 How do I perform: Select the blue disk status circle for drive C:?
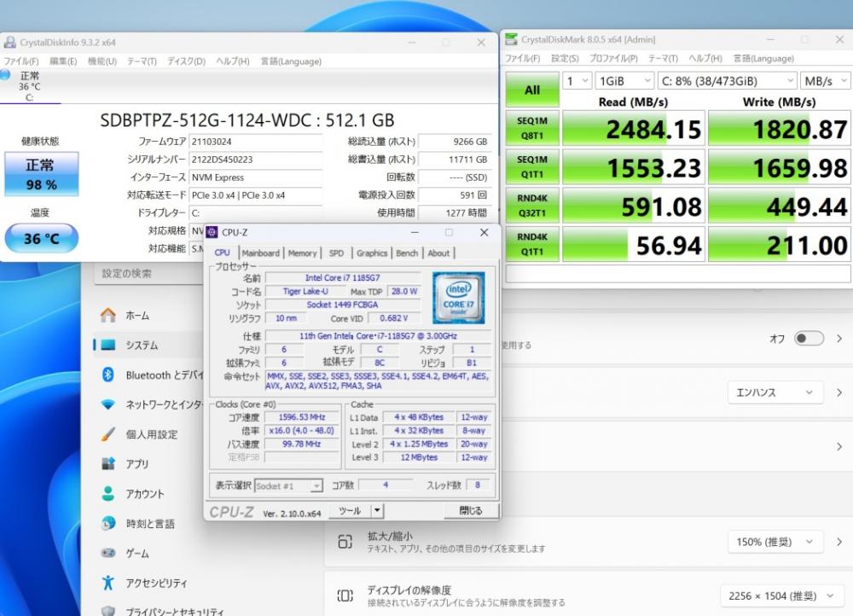[x=5, y=75]
